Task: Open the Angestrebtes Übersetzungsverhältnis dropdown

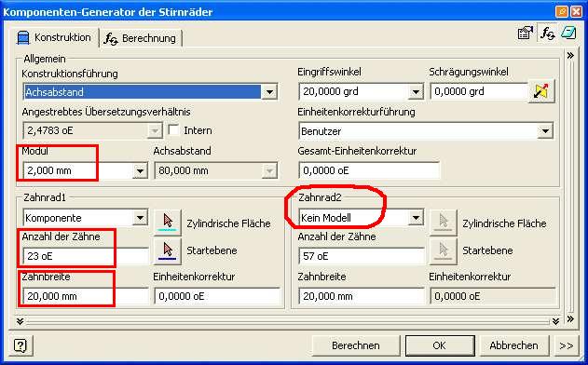Action: 155,130
